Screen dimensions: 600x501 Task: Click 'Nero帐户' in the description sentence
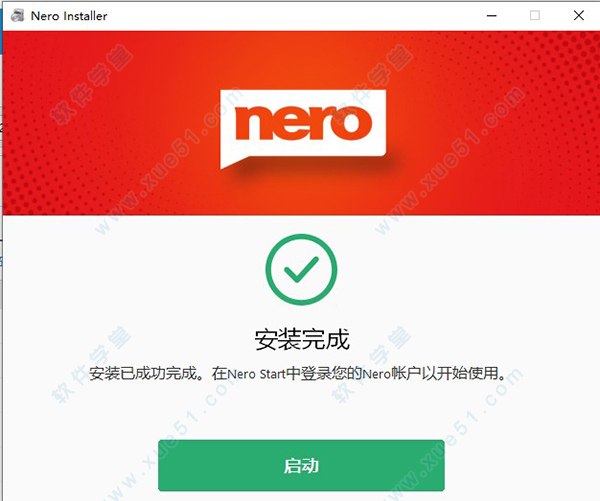point(391,374)
